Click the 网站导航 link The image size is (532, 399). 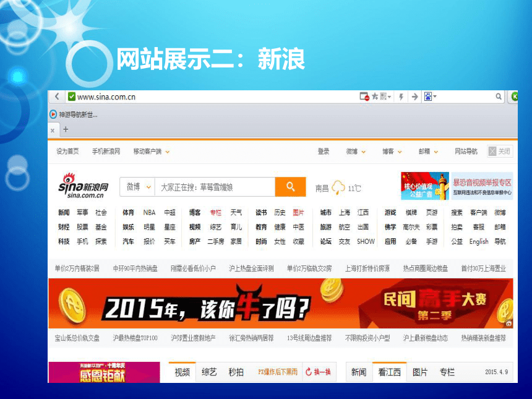[x=466, y=152]
